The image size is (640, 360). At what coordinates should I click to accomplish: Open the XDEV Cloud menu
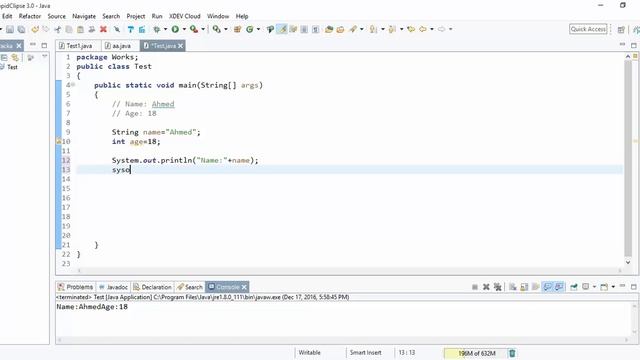coord(184,16)
